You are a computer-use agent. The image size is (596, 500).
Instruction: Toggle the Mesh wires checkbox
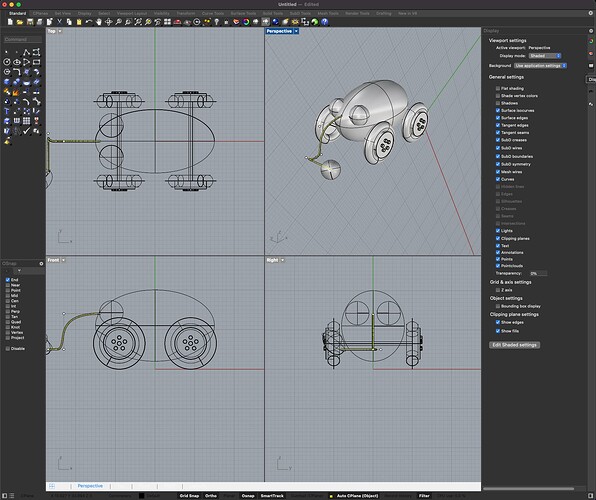click(x=498, y=171)
